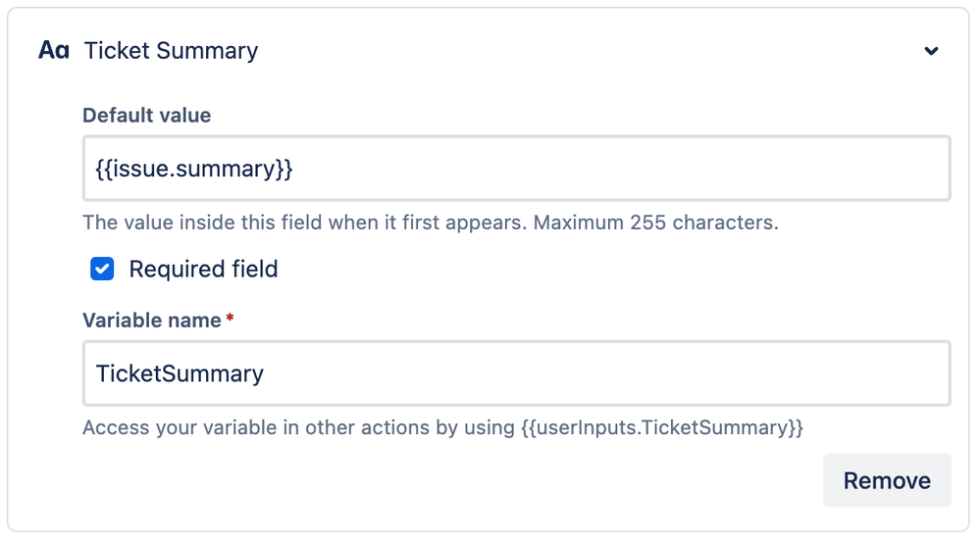
Task: Click the Maximum 255 characters hint
Action: 655,223
